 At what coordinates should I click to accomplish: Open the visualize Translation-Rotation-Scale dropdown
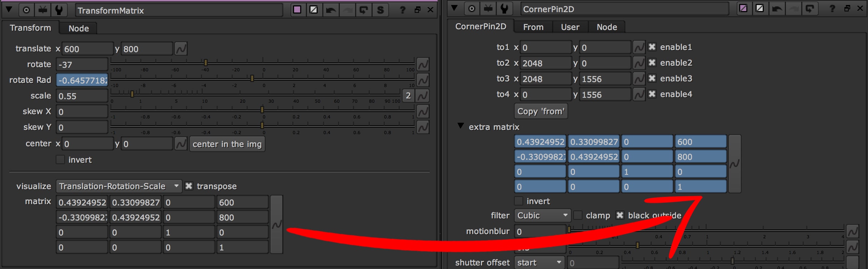pos(118,186)
